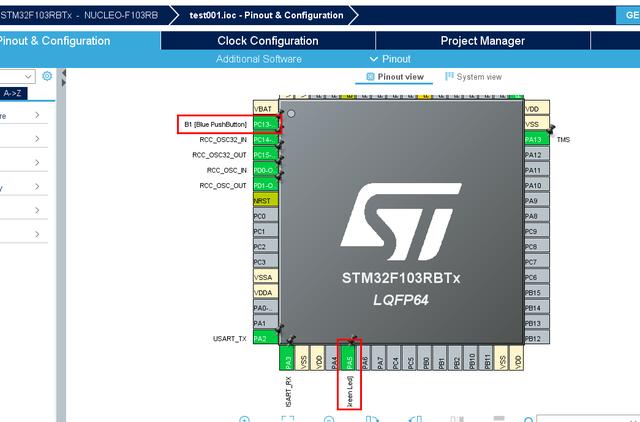The image size is (640, 422).
Task: Select pin PB0
Action: 426,358
